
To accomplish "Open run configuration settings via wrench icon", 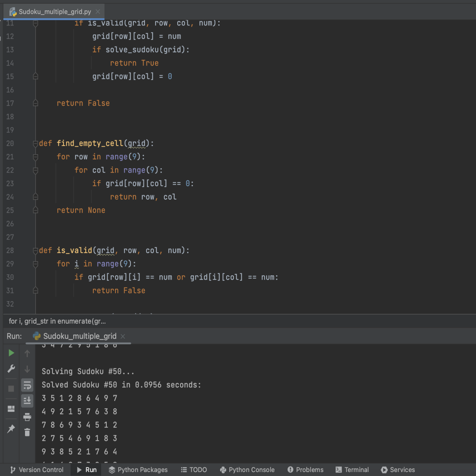I will click(11, 369).
